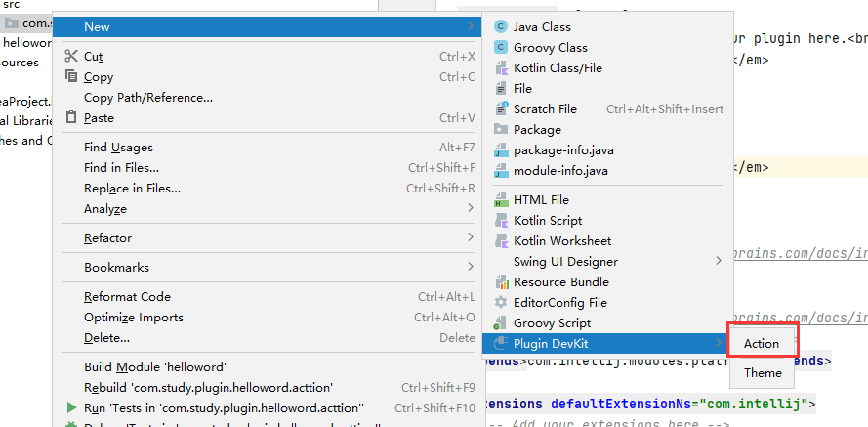Click the Groovy Class icon
868x427 pixels.
tap(501, 47)
